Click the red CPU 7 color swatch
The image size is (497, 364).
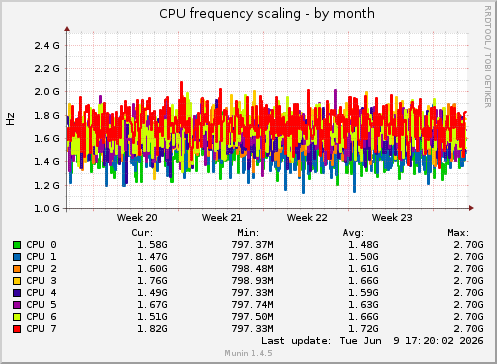point(17,329)
